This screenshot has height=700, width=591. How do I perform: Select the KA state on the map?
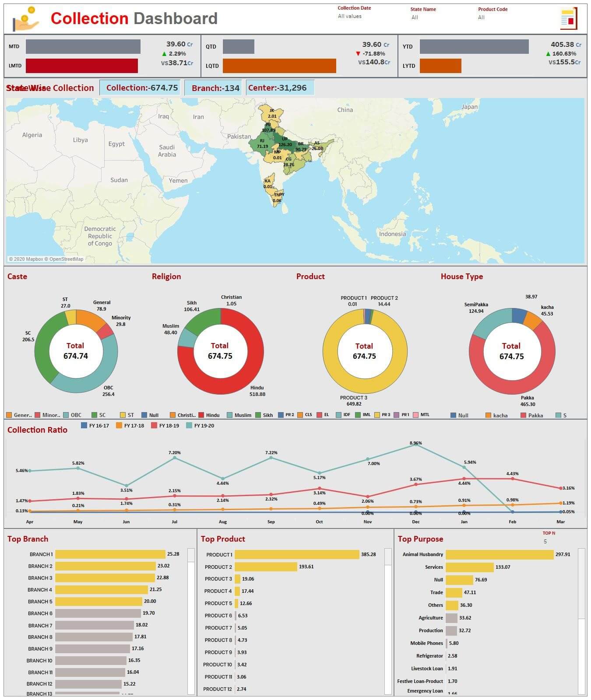coord(269,183)
